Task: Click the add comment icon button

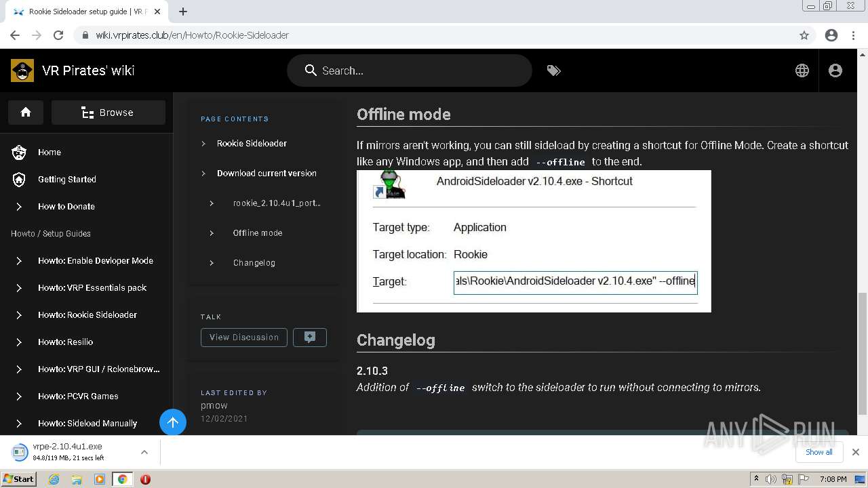Action: point(310,338)
